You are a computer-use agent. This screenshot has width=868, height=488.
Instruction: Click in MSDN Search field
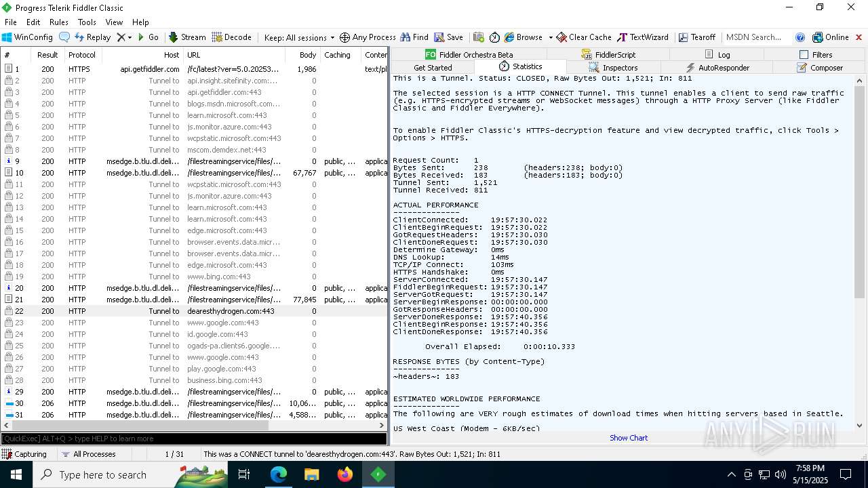pyautogui.click(x=757, y=37)
